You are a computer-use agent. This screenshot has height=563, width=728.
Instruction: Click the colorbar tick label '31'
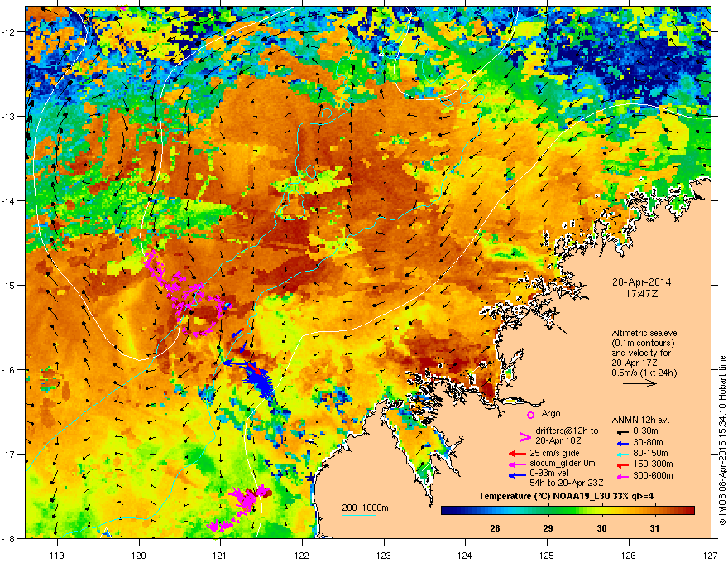coord(654,528)
